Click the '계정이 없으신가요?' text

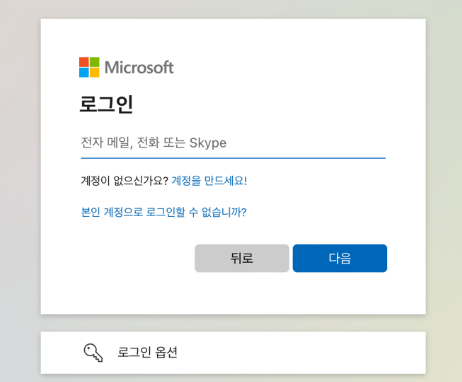point(124,181)
